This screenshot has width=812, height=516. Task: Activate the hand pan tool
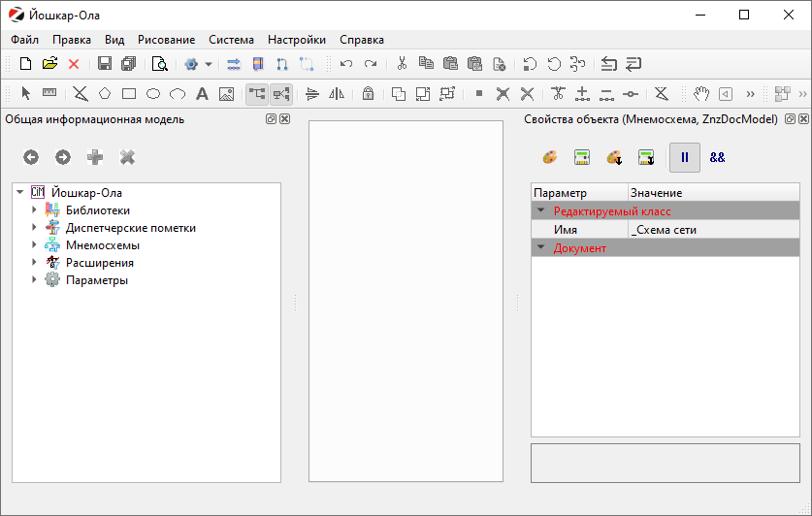coord(701,94)
